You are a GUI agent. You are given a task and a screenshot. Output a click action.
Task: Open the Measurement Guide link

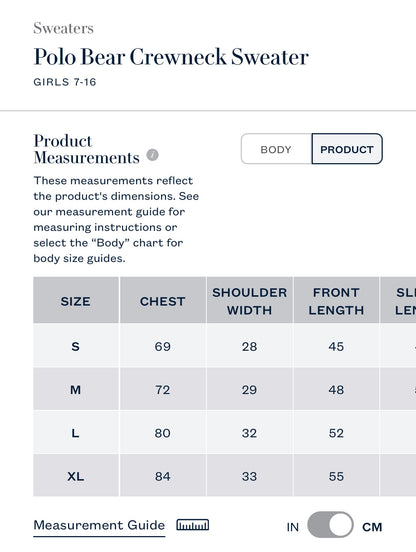point(99,525)
